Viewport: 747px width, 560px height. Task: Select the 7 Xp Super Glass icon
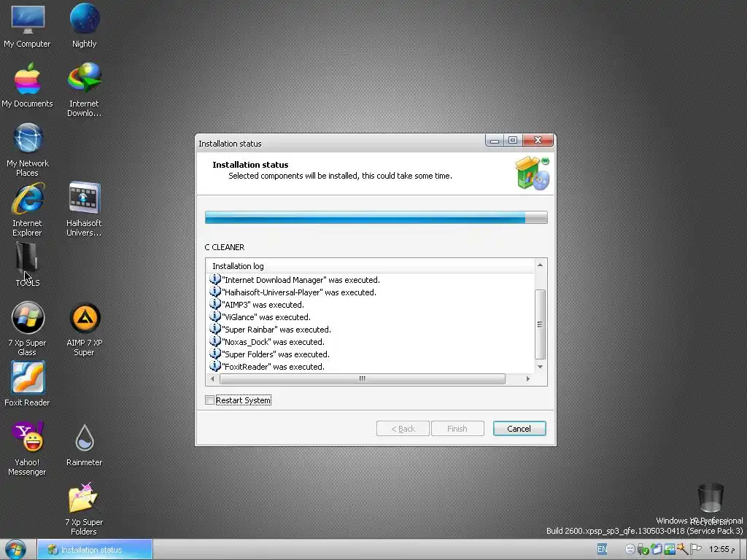[27, 329]
